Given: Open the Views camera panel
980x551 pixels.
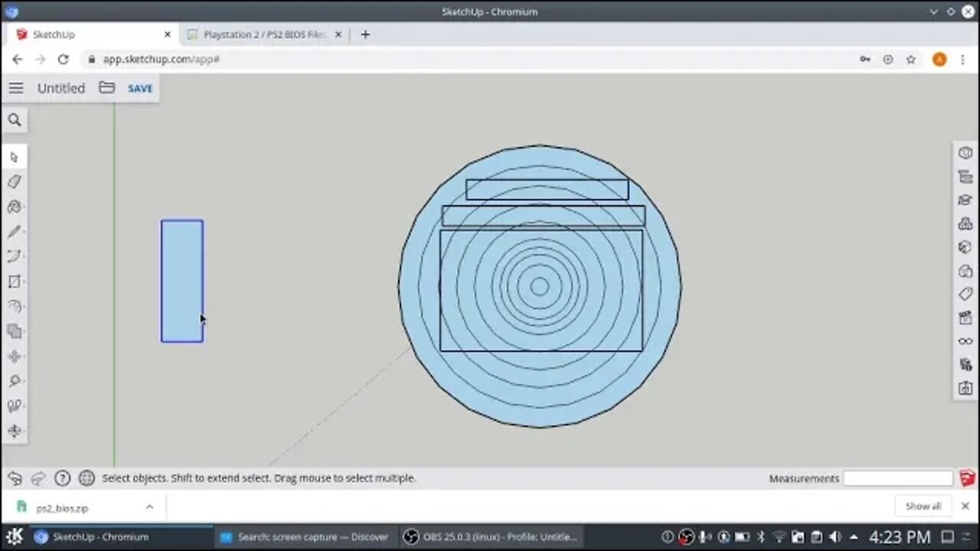Looking at the screenshot, I should pos(965,389).
